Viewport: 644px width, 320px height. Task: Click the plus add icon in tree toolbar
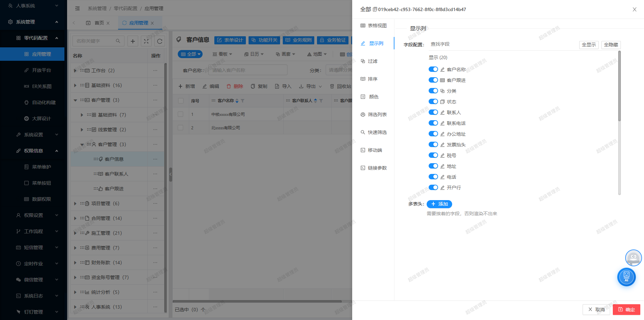[133, 41]
